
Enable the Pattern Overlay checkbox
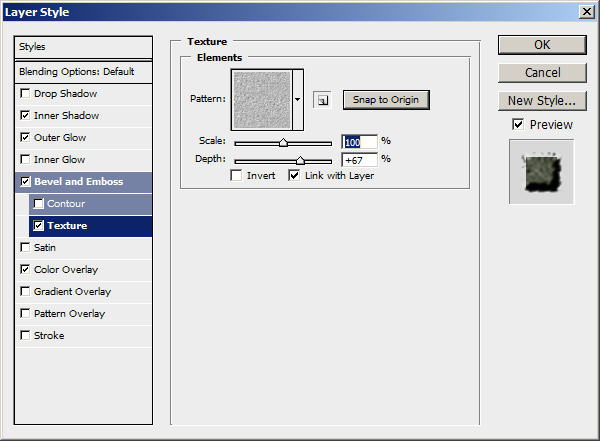point(25,314)
